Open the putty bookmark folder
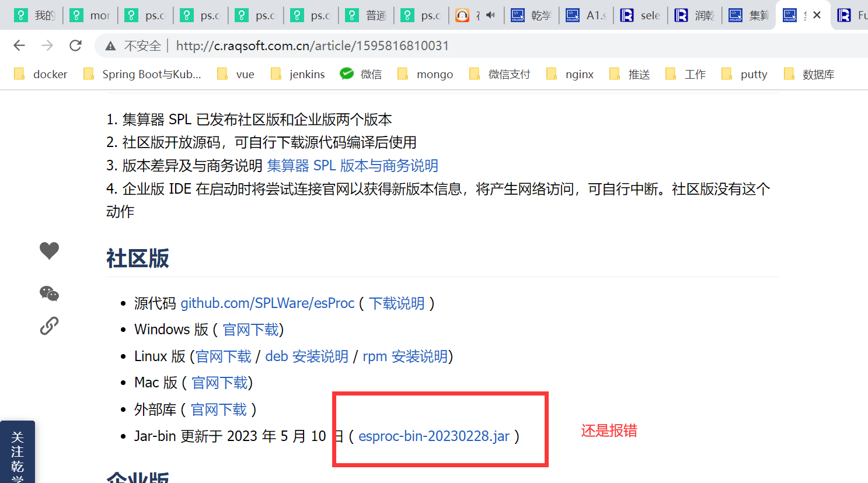Viewport: 868px width, 483px height. 744,74
